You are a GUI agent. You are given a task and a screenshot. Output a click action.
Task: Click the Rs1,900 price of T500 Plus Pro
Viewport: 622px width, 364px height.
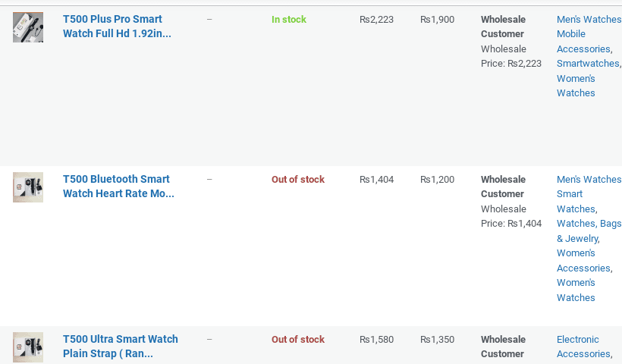pos(437,20)
